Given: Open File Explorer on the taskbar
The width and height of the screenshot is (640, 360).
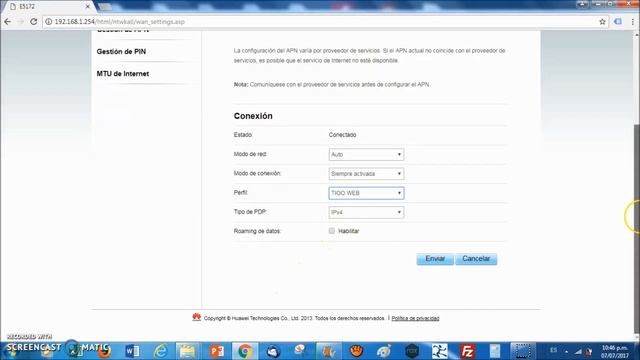Looking at the screenshot, I should click(x=188, y=351).
